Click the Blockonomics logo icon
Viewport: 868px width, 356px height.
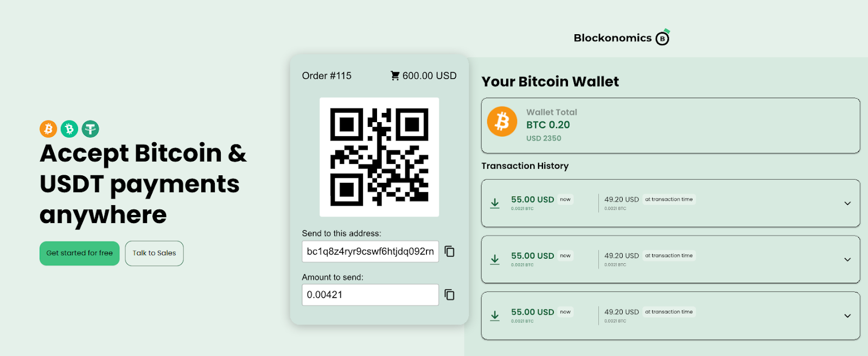coord(662,38)
